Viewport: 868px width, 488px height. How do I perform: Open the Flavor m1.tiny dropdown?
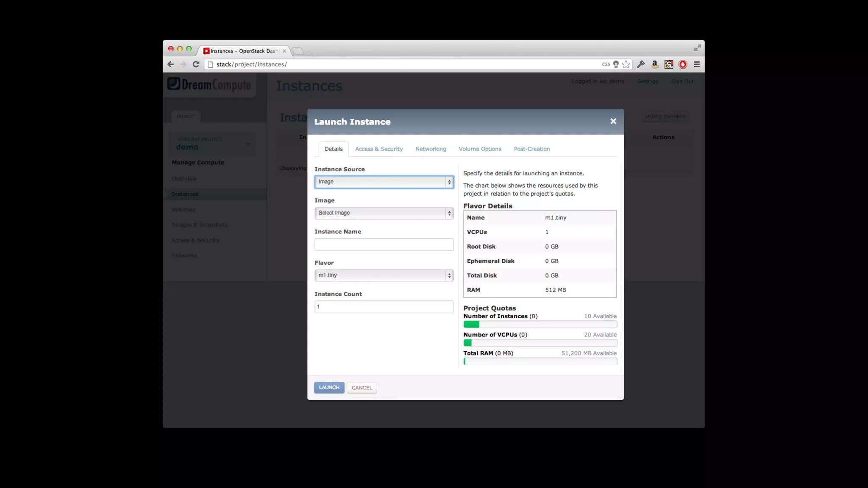pyautogui.click(x=384, y=275)
